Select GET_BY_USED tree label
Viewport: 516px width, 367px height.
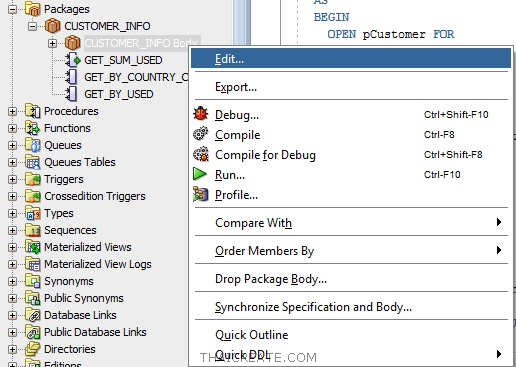[x=119, y=94]
